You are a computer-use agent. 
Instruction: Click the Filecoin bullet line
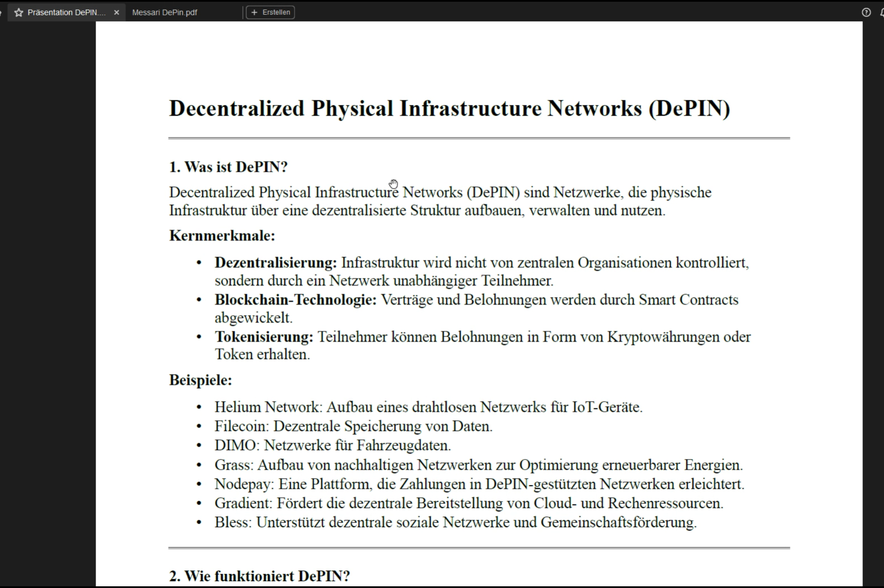[353, 426]
